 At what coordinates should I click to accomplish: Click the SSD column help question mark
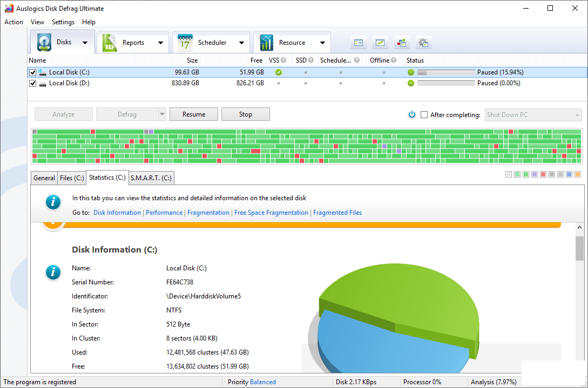(311, 60)
